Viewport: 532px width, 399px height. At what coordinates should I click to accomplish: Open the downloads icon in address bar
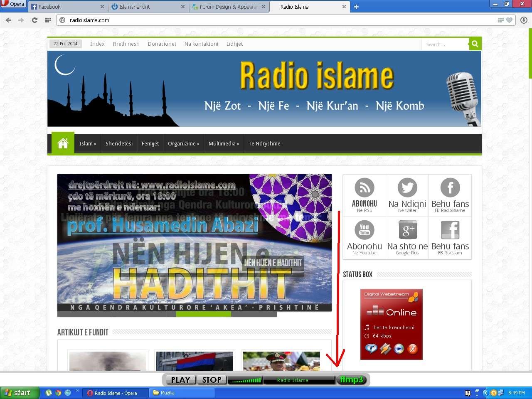click(x=524, y=20)
